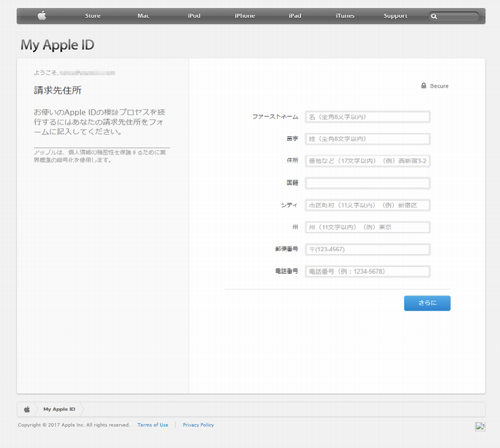This screenshot has height=448, width=500.
Task: Click the 苗字 last name input field
Action: click(x=368, y=139)
